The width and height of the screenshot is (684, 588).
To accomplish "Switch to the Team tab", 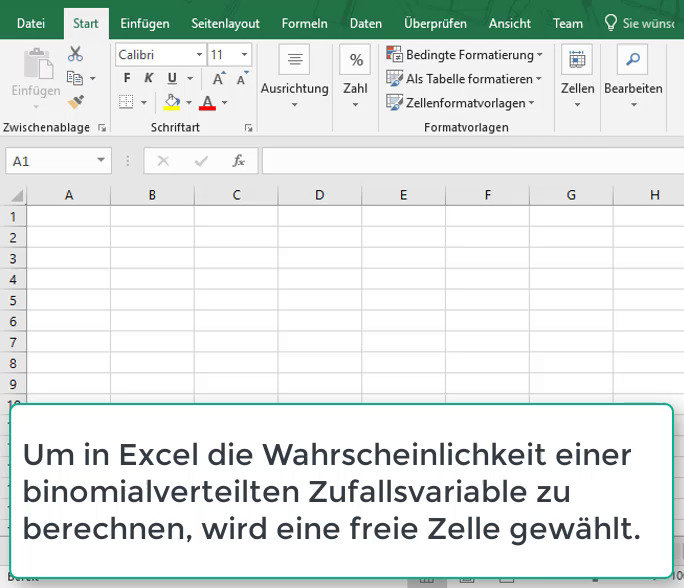I will tap(568, 23).
